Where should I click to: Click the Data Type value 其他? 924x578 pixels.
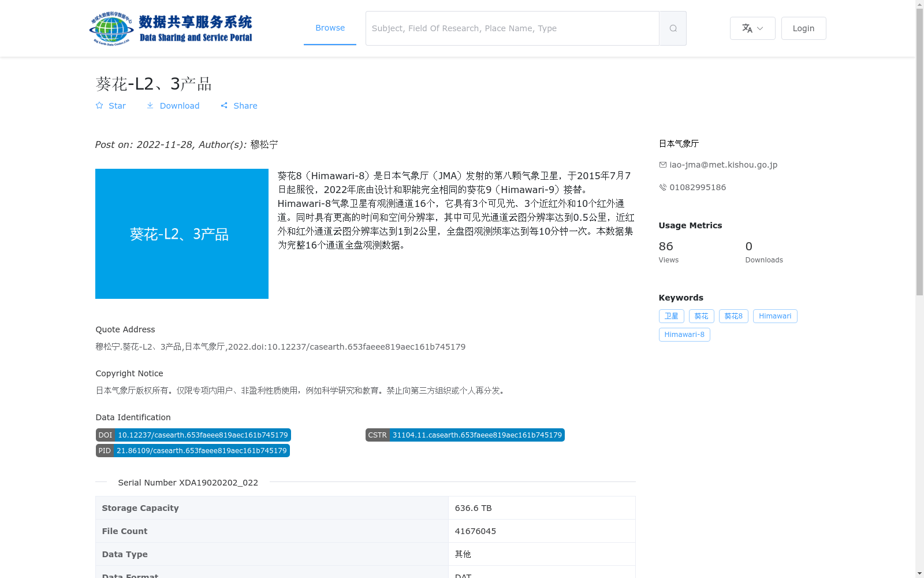463,554
